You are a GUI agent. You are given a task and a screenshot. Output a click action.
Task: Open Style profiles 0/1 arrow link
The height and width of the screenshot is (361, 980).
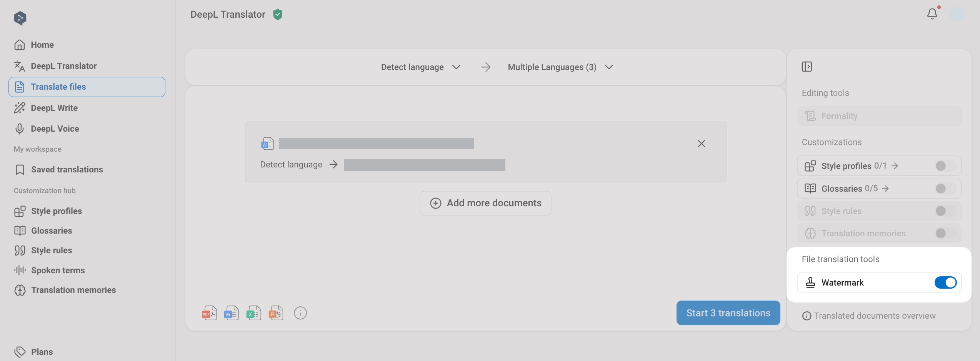tap(895, 166)
